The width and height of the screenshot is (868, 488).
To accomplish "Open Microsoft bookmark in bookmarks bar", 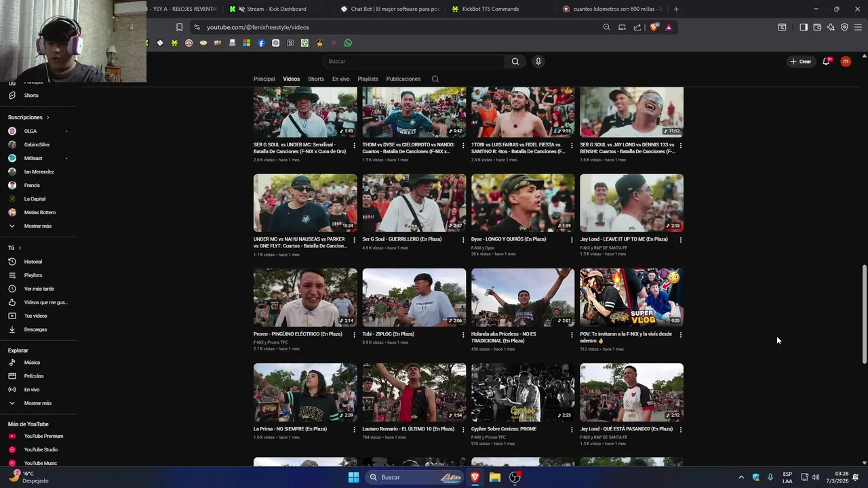I will (x=247, y=43).
